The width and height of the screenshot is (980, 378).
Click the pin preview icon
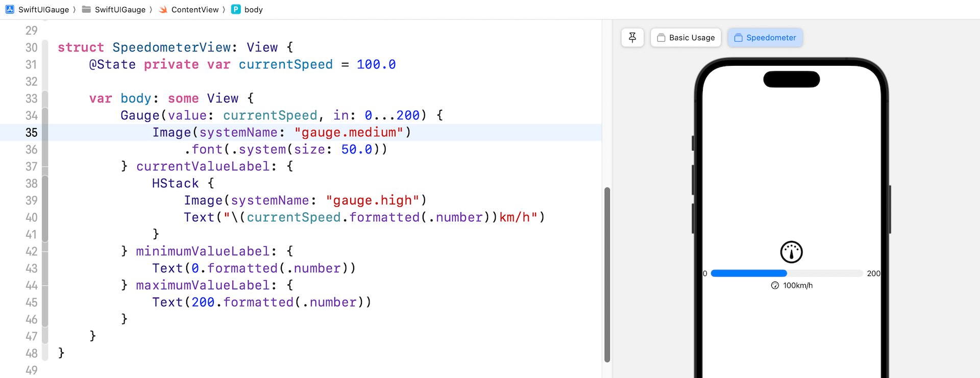(632, 38)
